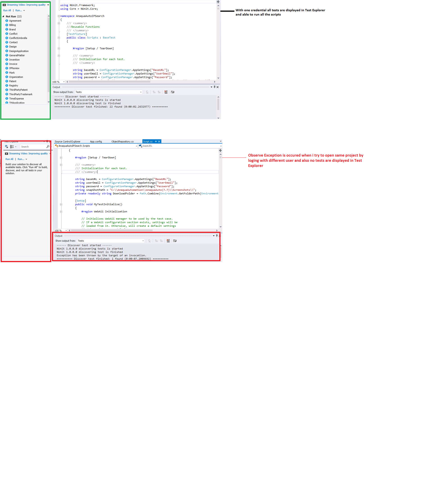Click Clear All icon in the exception Output panel
Screen dimensions: 423x504
168,241
